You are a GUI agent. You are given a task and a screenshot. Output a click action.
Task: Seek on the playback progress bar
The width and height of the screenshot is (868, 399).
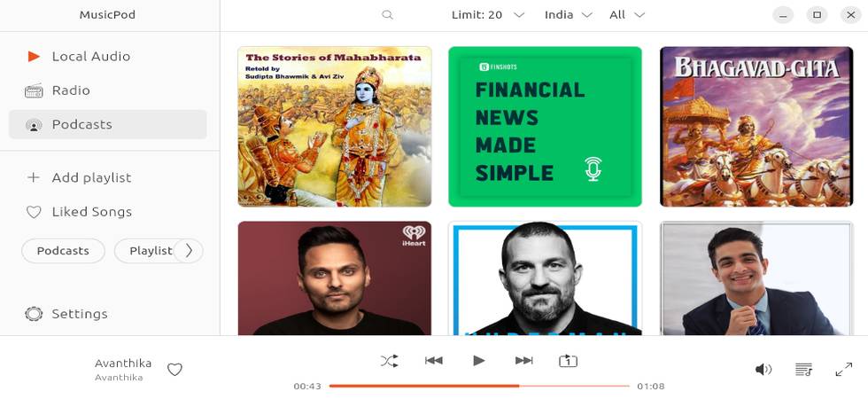(479, 386)
